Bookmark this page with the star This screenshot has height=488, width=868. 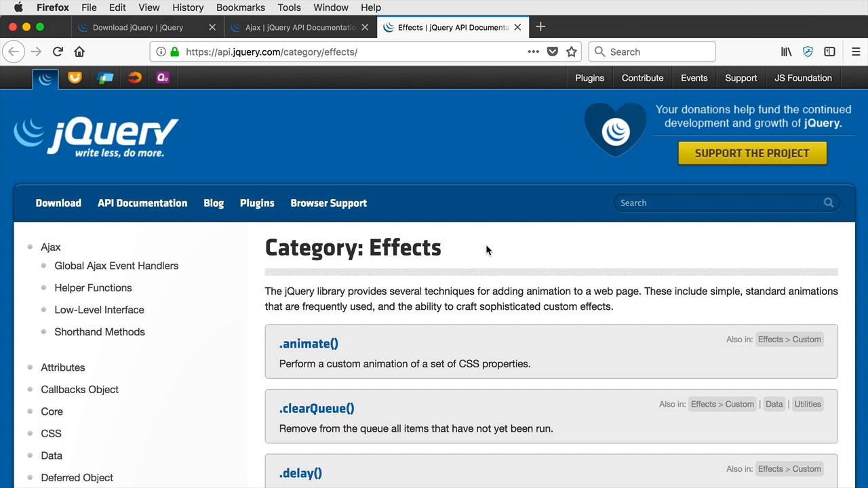(x=572, y=52)
